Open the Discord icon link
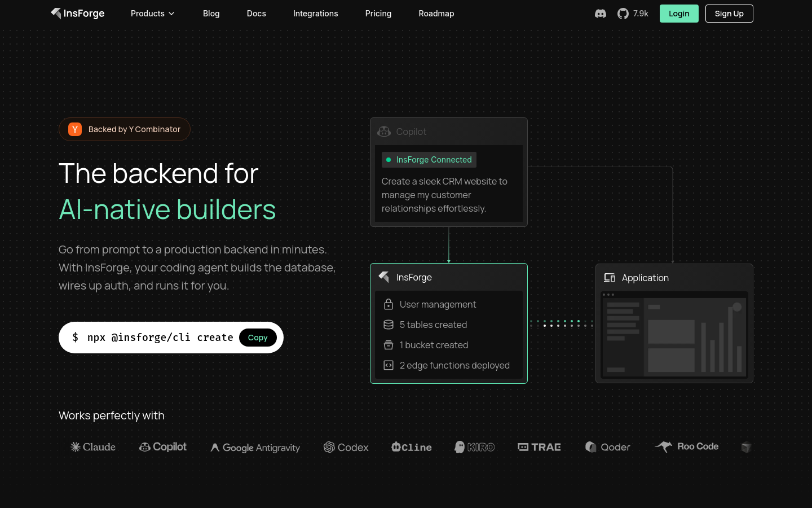This screenshot has width=812, height=508. point(601,14)
